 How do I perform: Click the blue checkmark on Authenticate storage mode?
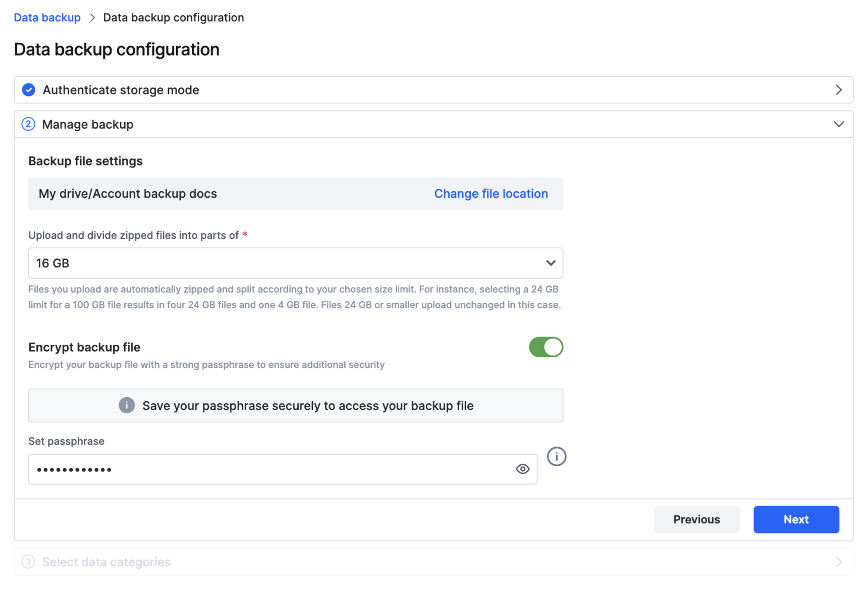click(x=29, y=90)
